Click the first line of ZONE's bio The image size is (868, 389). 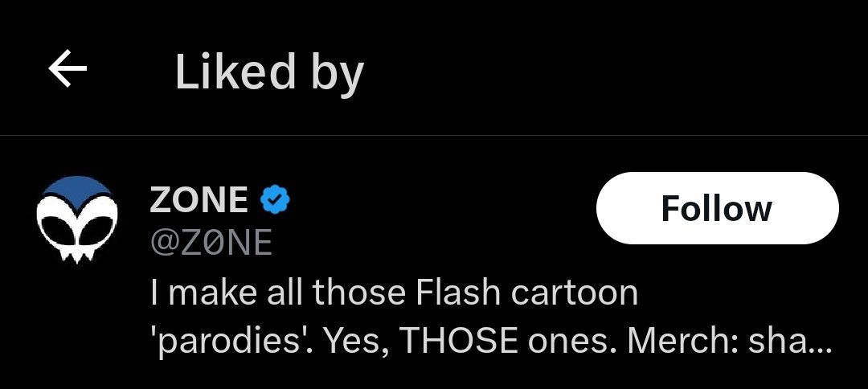tap(394, 292)
